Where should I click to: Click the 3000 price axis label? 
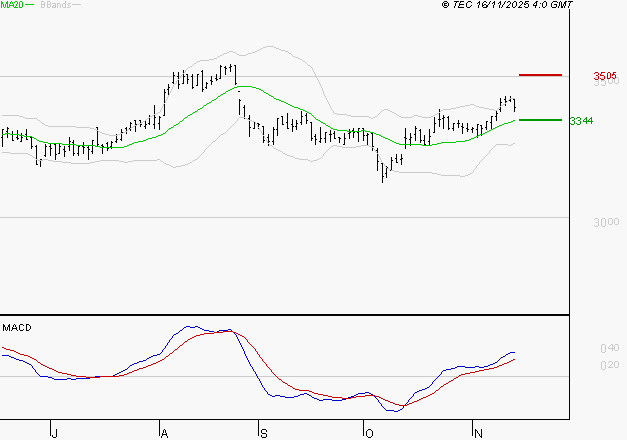click(x=606, y=222)
